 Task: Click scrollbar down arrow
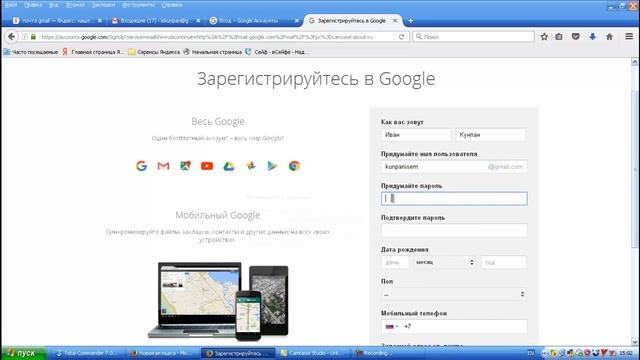(635, 342)
